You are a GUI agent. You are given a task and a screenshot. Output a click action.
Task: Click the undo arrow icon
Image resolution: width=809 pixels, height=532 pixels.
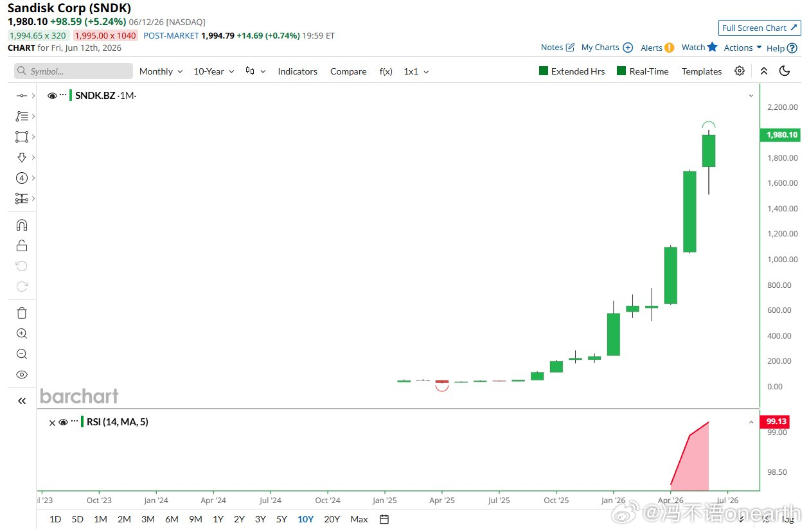click(22, 266)
